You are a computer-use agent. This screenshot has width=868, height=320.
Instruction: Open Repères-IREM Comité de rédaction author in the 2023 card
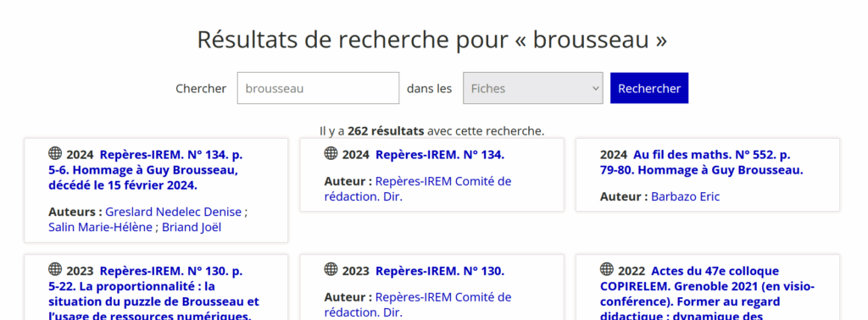pos(418,305)
